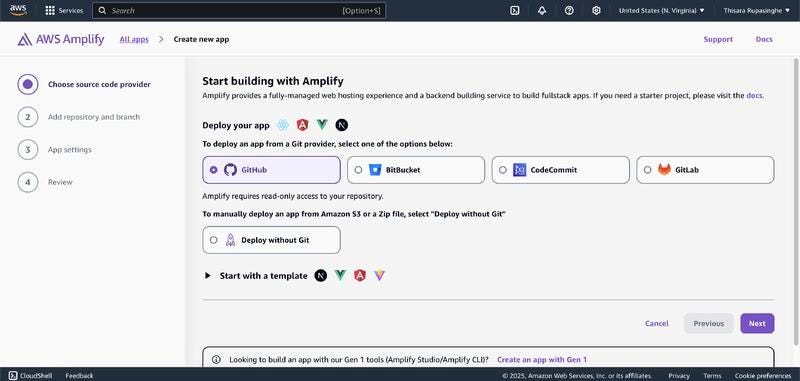The height and width of the screenshot is (381, 800).
Task: Open the Privacy footer link
Action: pyautogui.click(x=679, y=376)
